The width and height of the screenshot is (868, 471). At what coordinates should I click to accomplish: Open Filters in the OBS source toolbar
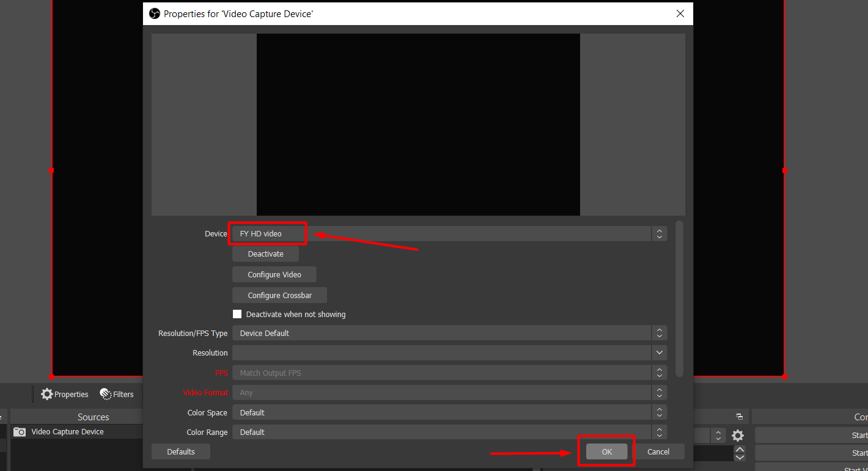point(117,394)
